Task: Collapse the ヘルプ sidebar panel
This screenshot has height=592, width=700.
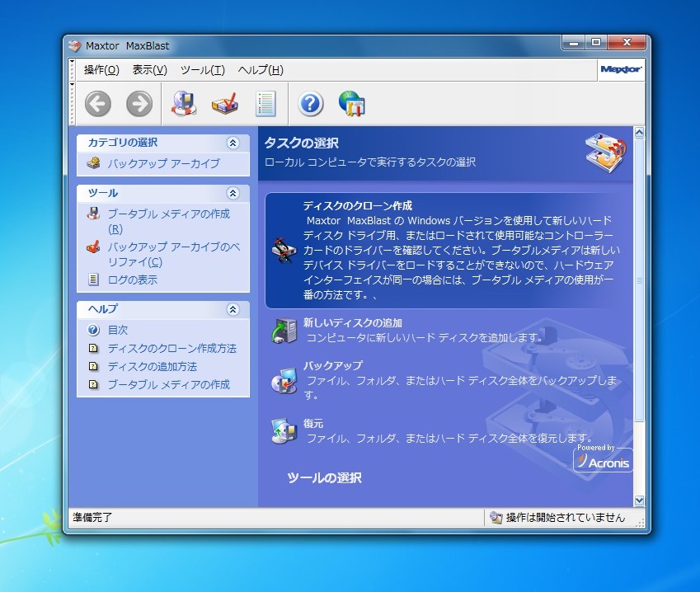Action: click(233, 309)
